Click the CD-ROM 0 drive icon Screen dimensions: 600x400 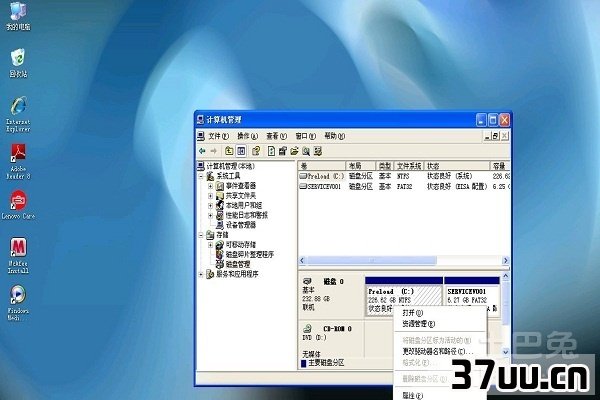(x=307, y=329)
